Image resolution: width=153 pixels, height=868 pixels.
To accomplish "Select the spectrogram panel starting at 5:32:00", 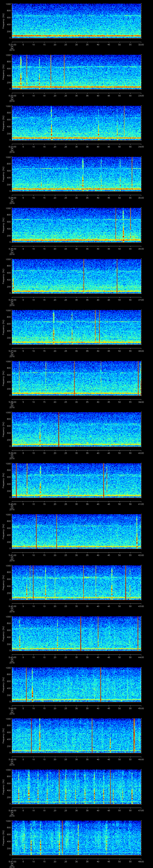I will tap(76, 72).
